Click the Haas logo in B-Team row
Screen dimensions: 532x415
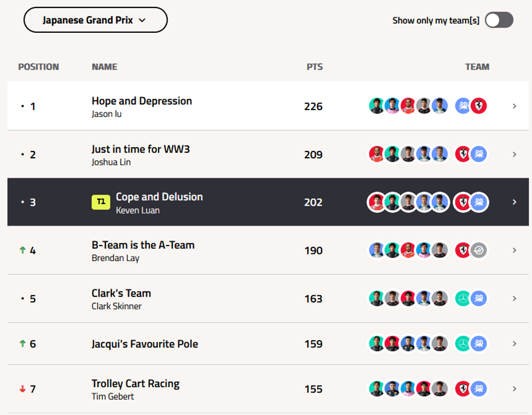[479, 250]
